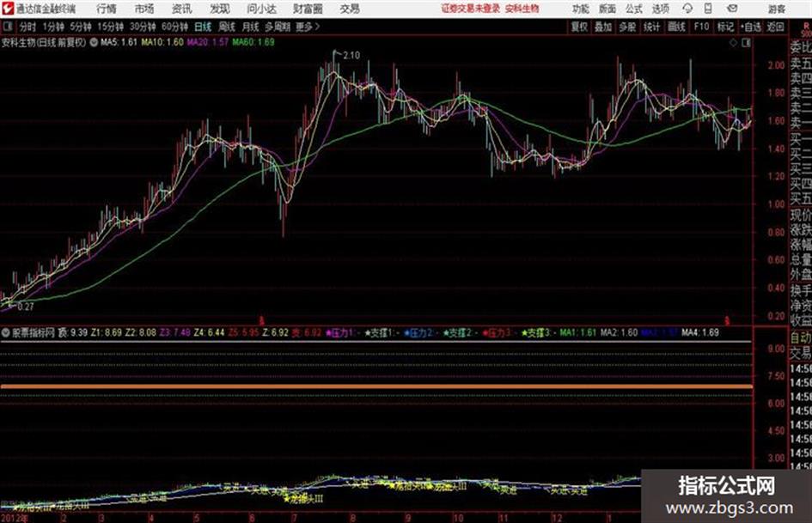The height and width of the screenshot is (523, 812).
Task: Click 证券交易未登录 login status link
Action: [x=471, y=9]
